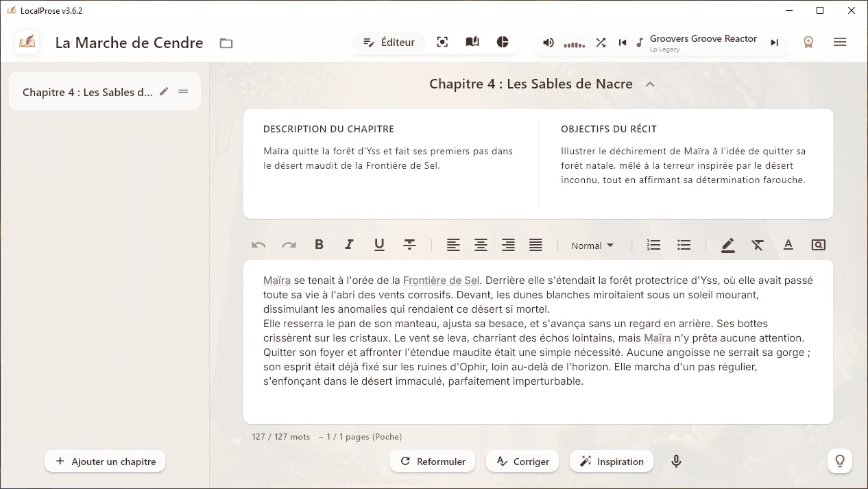
Task: Toggle strikethrough formatting
Action: [409, 245]
